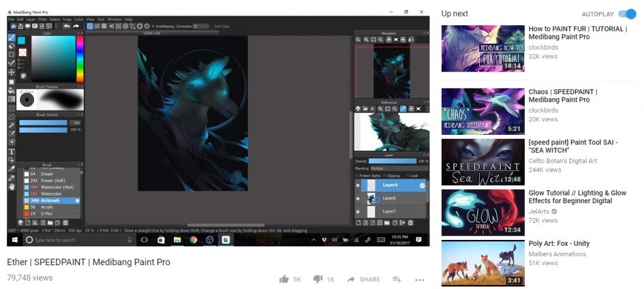Turn off snap with the circle-slash icon
644x289 pixels.
coord(90,26)
